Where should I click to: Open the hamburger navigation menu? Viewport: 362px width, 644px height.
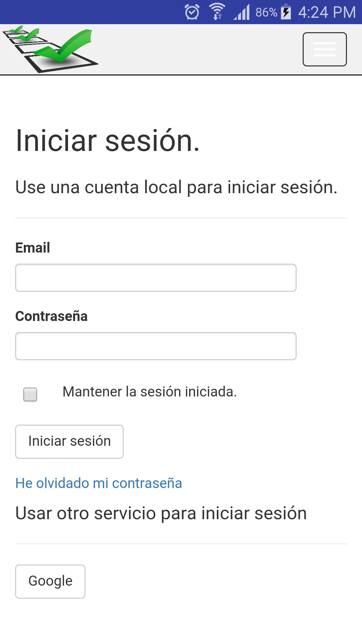[324, 49]
